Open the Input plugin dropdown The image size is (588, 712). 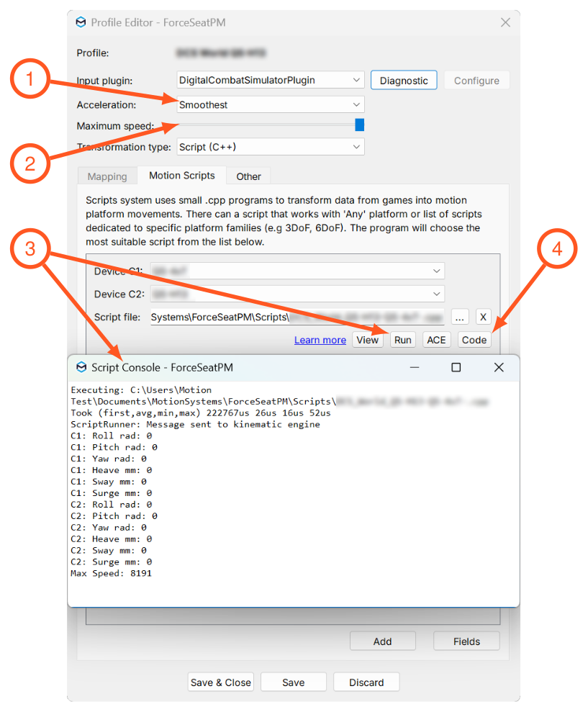(x=270, y=81)
